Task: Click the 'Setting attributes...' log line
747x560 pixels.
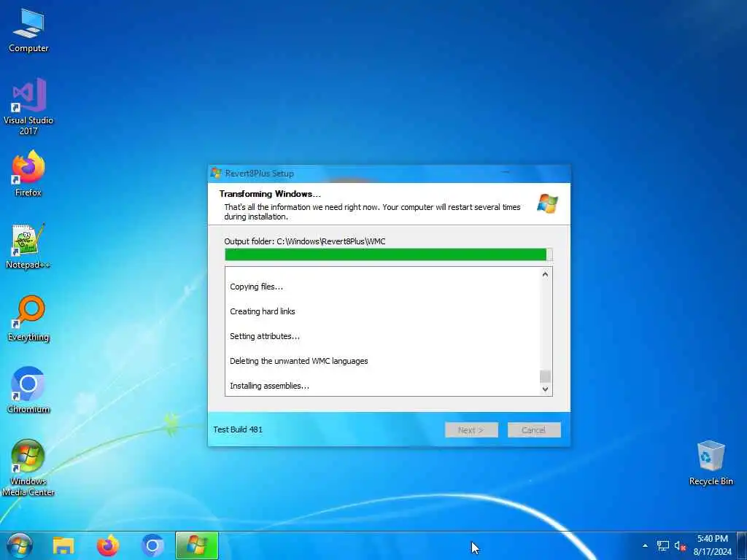Action: 265,336
